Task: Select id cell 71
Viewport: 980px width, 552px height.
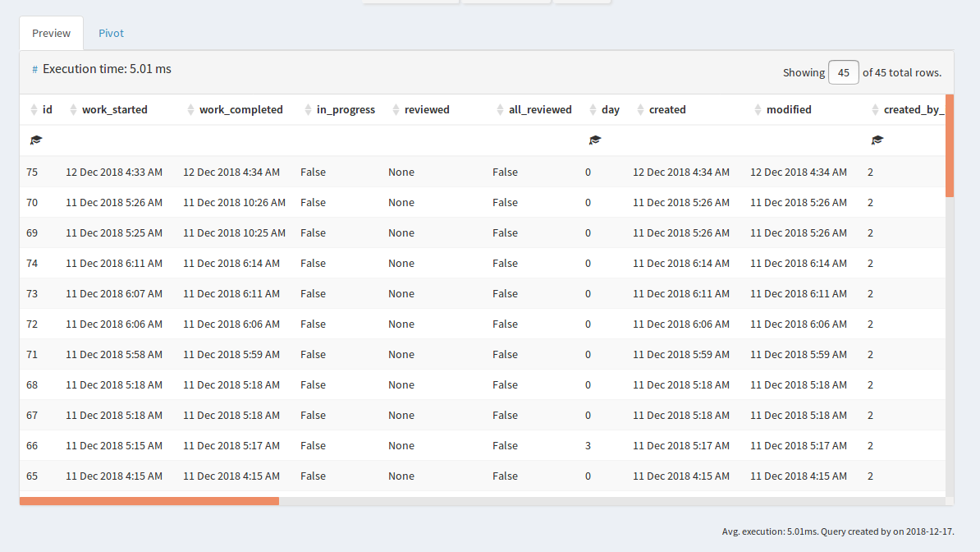Action: [x=32, y=354]
